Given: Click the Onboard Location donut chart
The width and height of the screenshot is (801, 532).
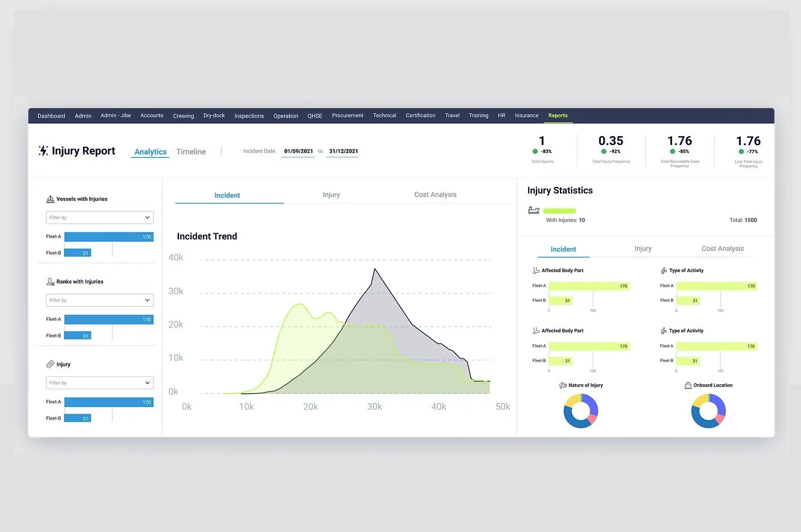Looking at the screenshot, I should (x=708, y=411).
